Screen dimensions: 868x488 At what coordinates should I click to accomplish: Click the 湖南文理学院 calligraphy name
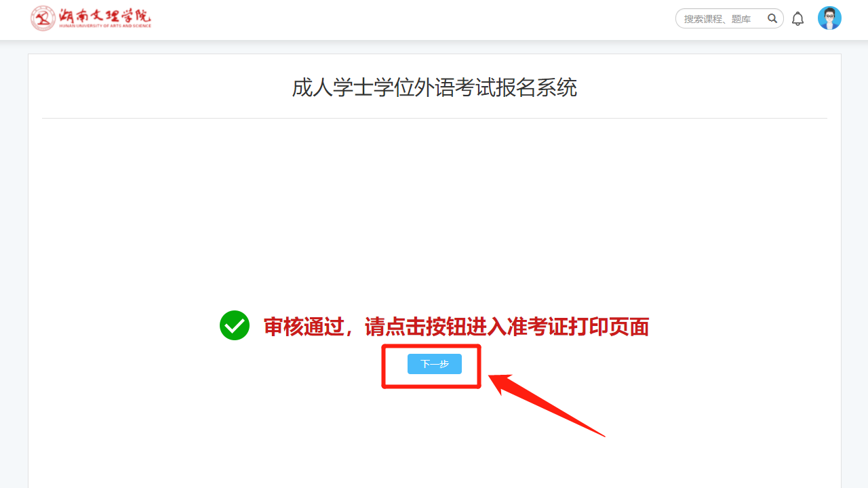tap(105, 15)
